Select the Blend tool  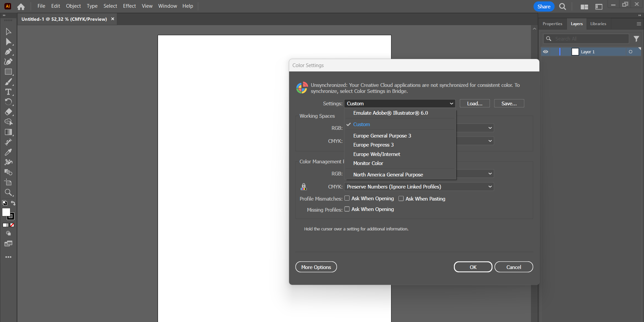point(8,172)
